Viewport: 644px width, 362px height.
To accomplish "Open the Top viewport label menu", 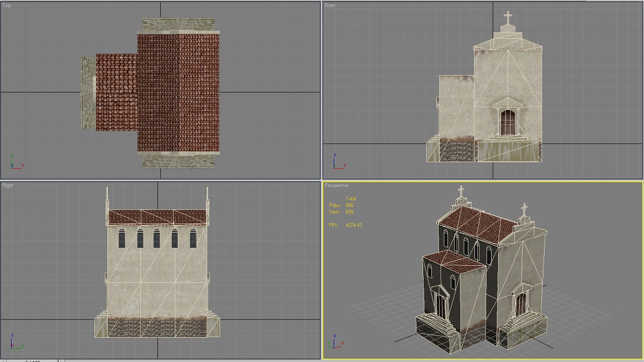I will [7, 6].
